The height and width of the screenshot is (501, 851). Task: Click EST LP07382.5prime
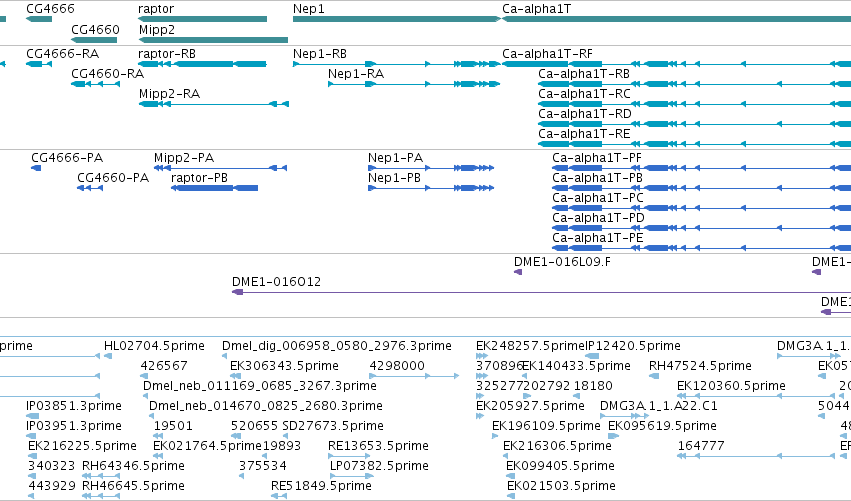coord(351,477)
